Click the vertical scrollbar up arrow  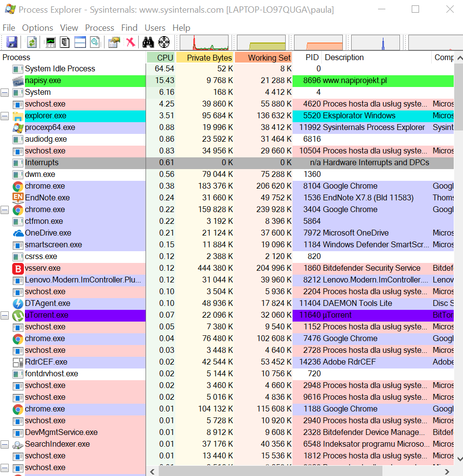click(459, 58)
